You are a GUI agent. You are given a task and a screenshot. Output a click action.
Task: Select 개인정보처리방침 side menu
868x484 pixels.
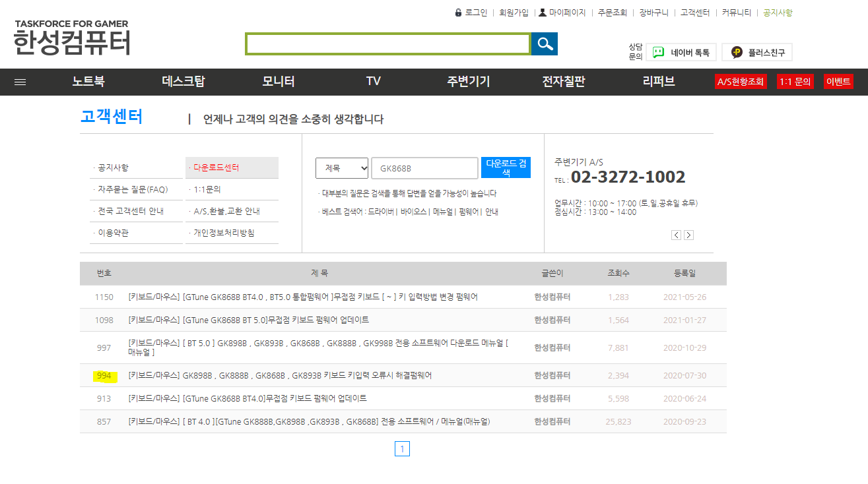tap(232, 233)
